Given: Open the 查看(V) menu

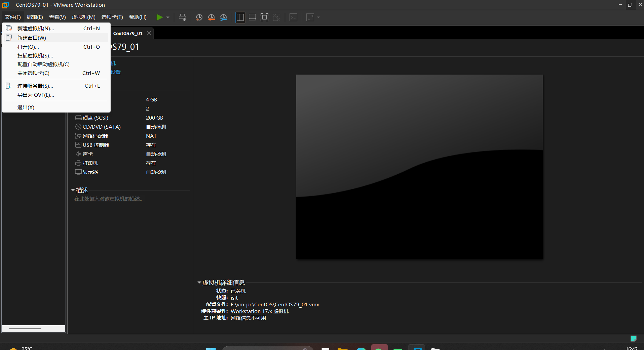Looking at the screenshot, I should point(58,17).
